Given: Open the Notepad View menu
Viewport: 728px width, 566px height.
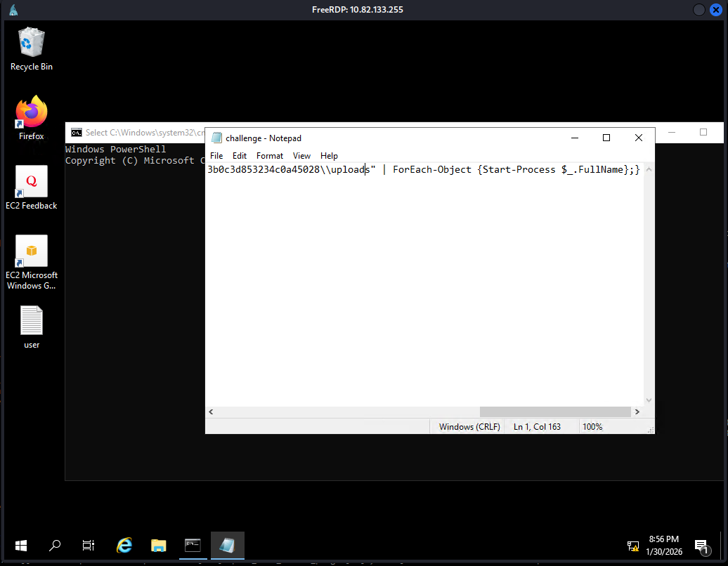Looking at the screenshot, I should click(301, 156).
